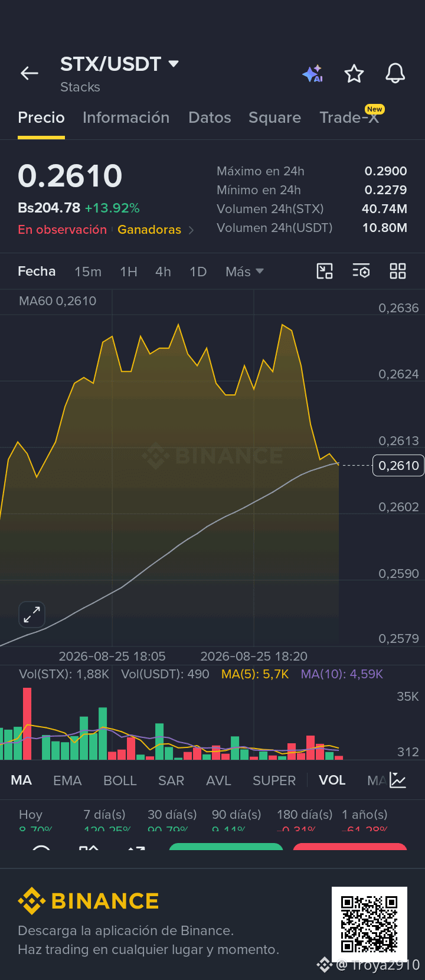Viewport: 425px width, 980px height.
Task: Tap the 30 día(s) performance column
Action: [x=172, y=821]
